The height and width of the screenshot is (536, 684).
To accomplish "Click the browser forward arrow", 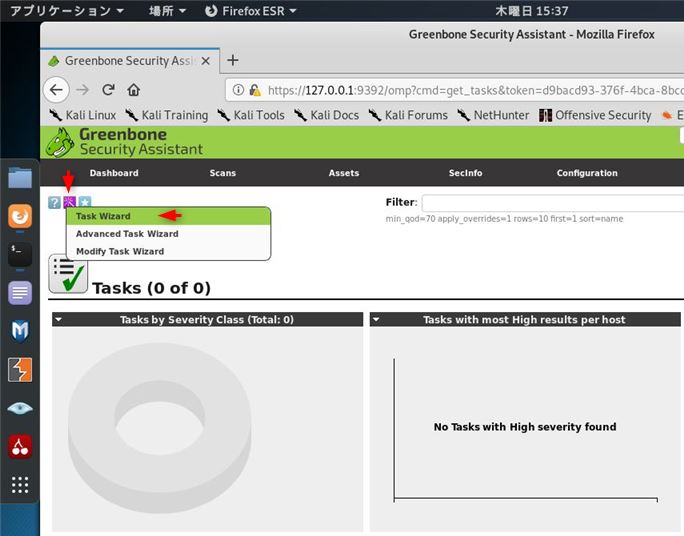I will (x=82, y=90).
